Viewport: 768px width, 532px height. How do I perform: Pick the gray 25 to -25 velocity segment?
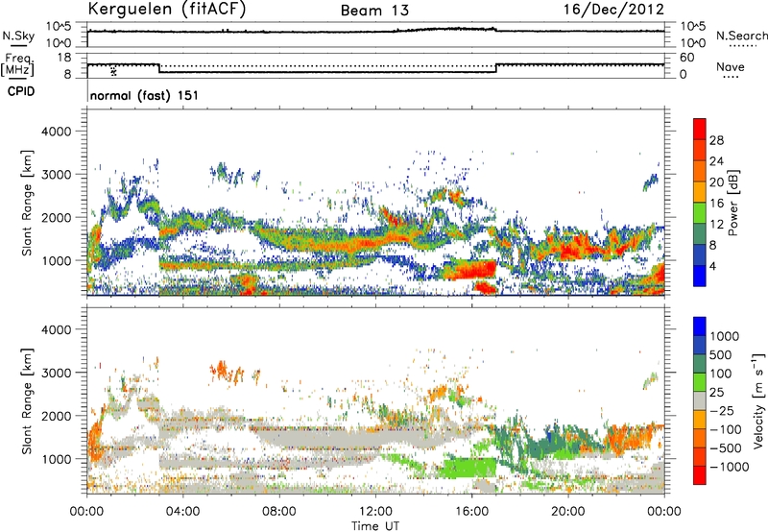[700, 401]
